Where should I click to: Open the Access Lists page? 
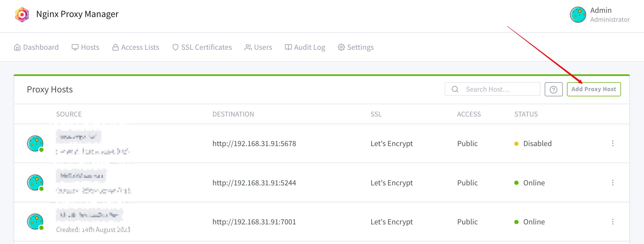point(136,47)
